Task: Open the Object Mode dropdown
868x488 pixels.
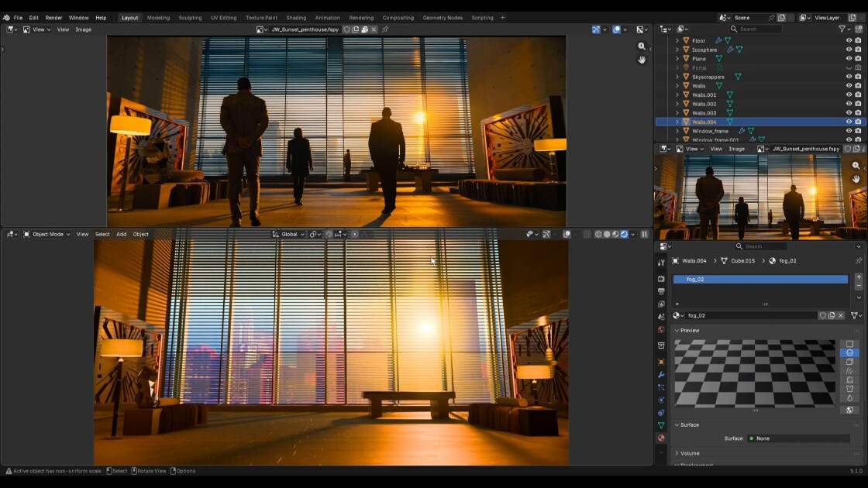Action: 46,234
